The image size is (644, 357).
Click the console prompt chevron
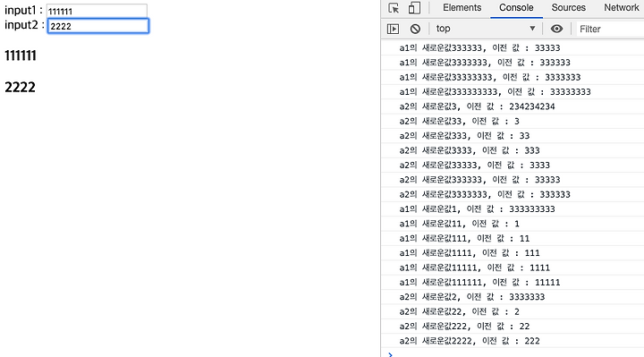(390, 354)
